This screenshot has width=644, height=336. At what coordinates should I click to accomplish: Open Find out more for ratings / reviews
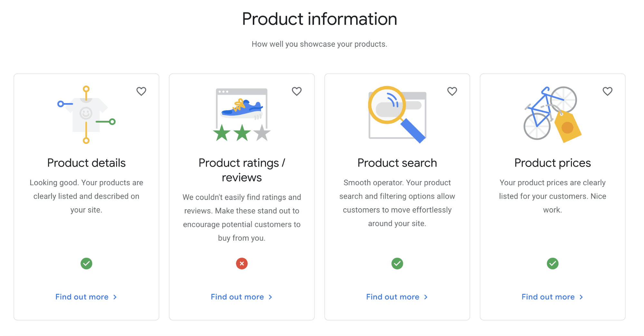pos(237,297)
